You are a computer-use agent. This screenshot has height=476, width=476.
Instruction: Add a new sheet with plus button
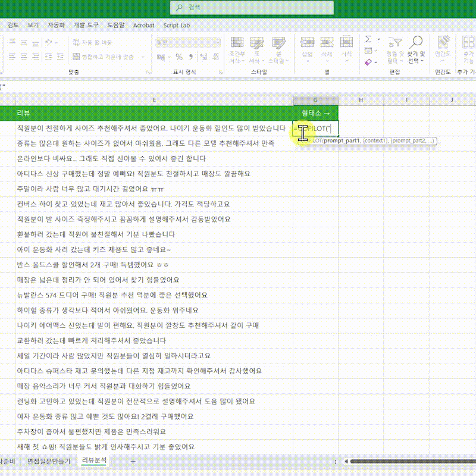[x=133, y=461]
